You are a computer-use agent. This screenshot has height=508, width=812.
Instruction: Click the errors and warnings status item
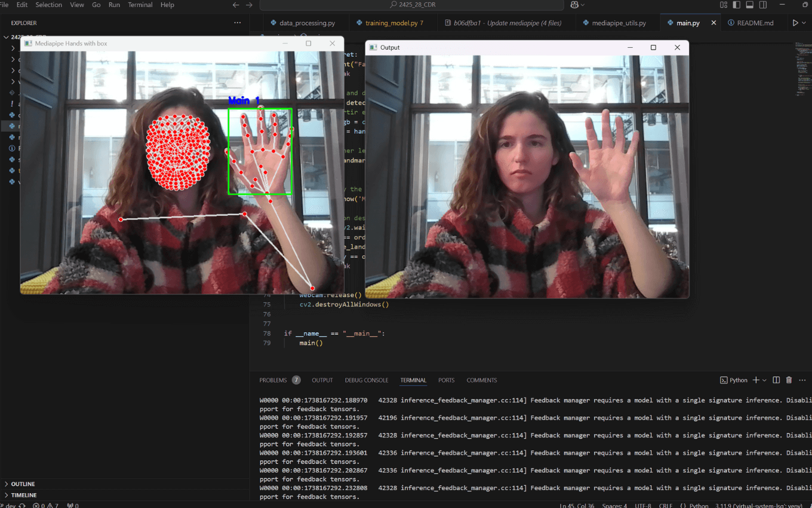pos(45,505)
